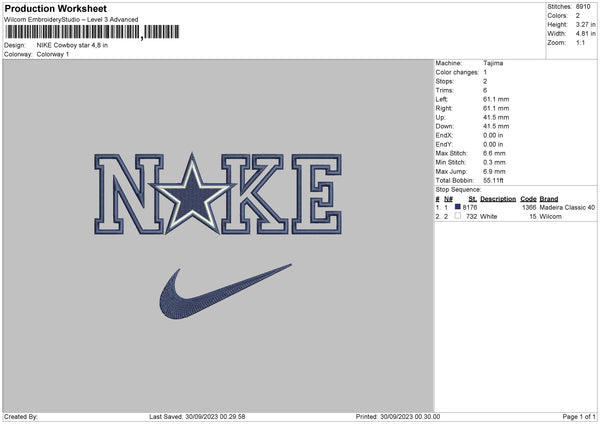The image size is (600, 424).
Task: Click the Wilcom EmbroideryStudio Level 3 Advanced text
Action: coord(71,20)
